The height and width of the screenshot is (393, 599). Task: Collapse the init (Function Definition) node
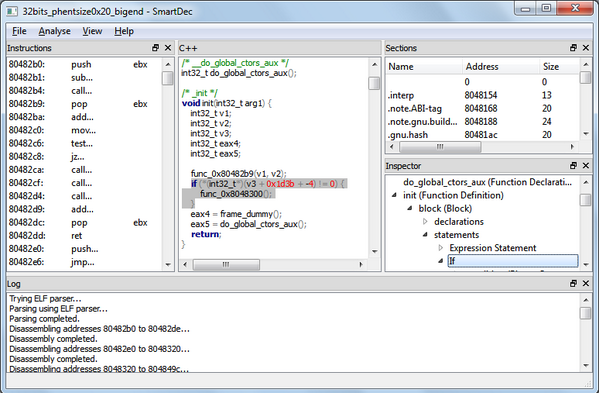coord(394,195)
